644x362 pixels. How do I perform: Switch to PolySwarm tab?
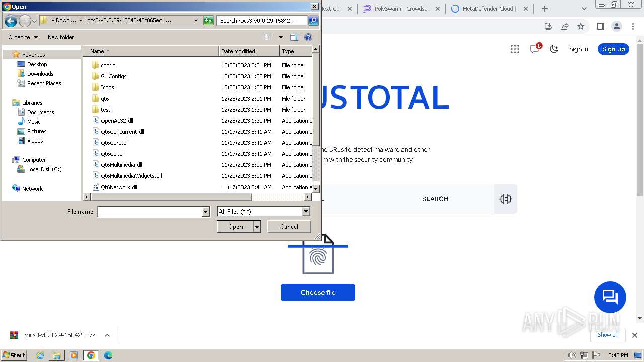[x=401, y=9]
